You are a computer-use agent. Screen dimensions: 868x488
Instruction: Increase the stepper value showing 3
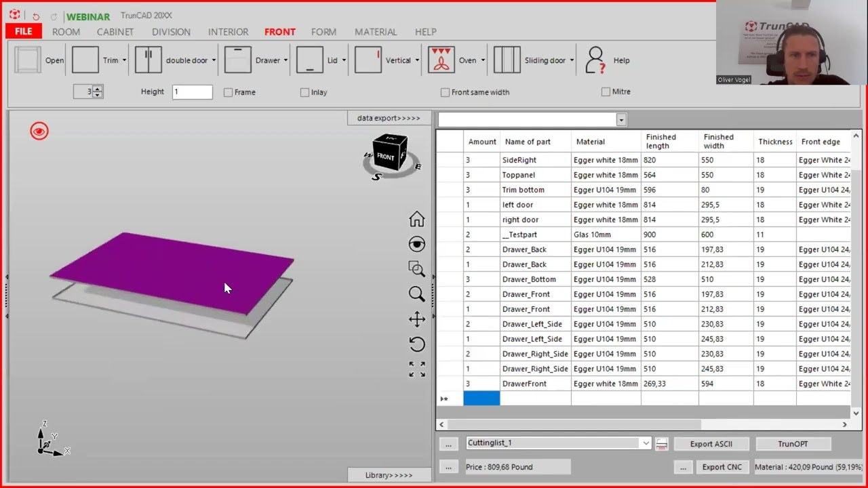click(98, 89)
